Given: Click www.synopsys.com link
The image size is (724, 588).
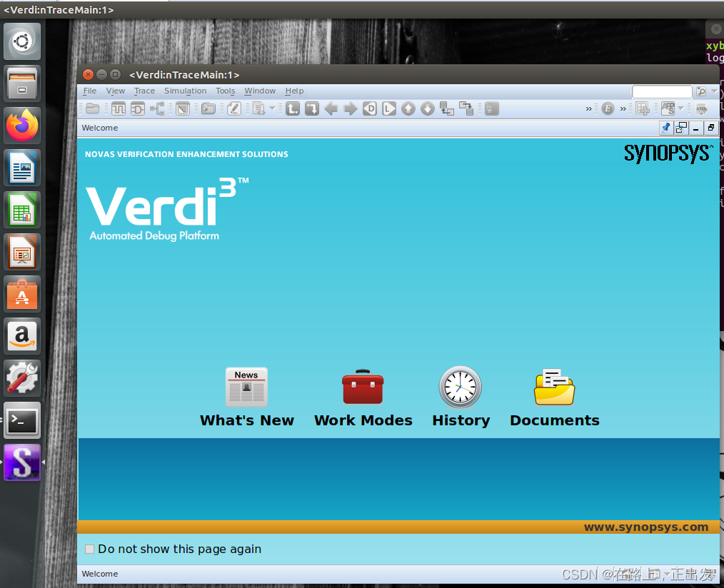Looking at the screenshot, I should (x=646, y=527).
